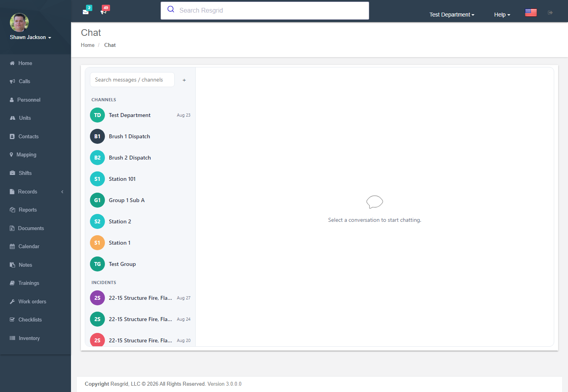Click the TD avatar for Test Department
The height and width of the screenshot is (392, 568).
pyautogui.click(x=97, y=115)
